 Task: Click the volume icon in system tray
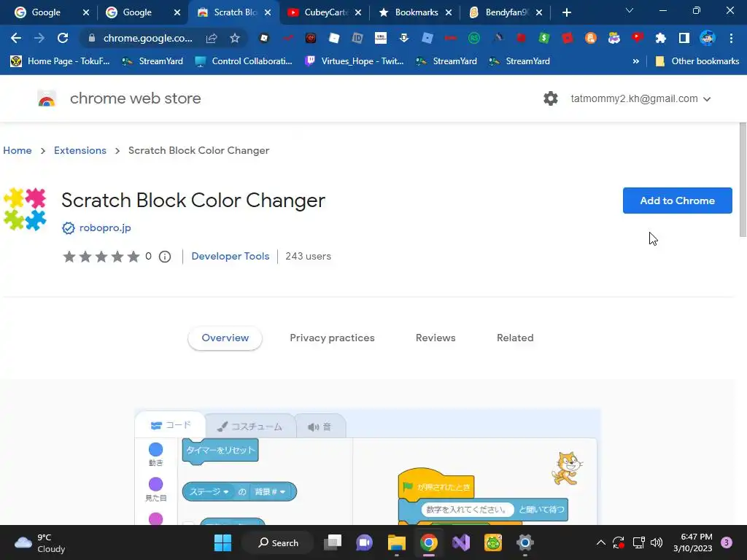657,542
